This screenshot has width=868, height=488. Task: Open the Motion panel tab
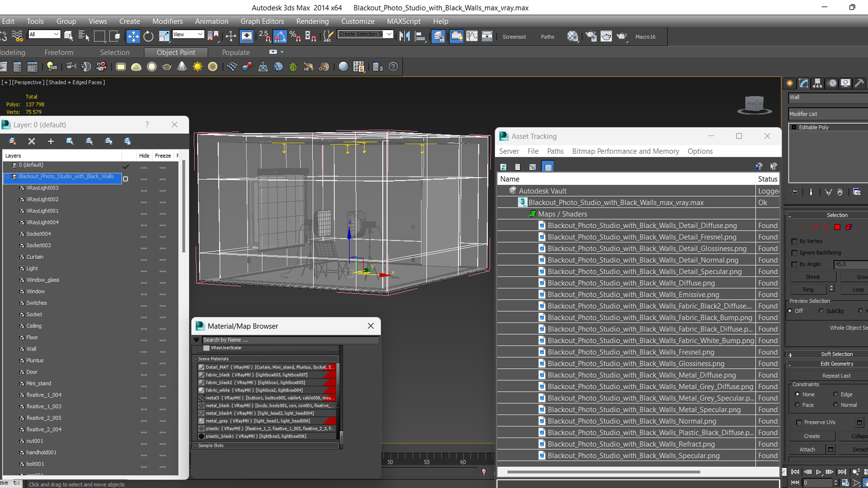pos(832,83)
